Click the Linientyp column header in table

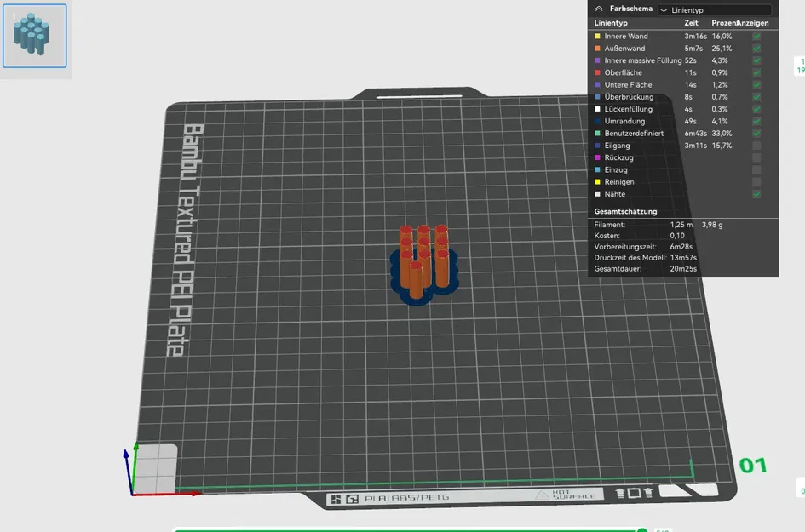[611, 23]
